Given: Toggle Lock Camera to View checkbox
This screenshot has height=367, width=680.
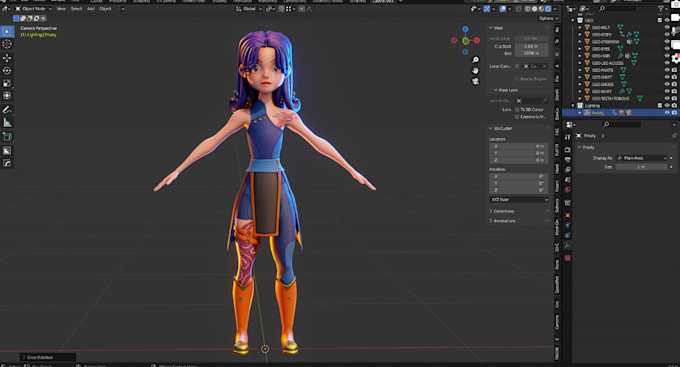Looking at the screenshot, I should [517, 117].
